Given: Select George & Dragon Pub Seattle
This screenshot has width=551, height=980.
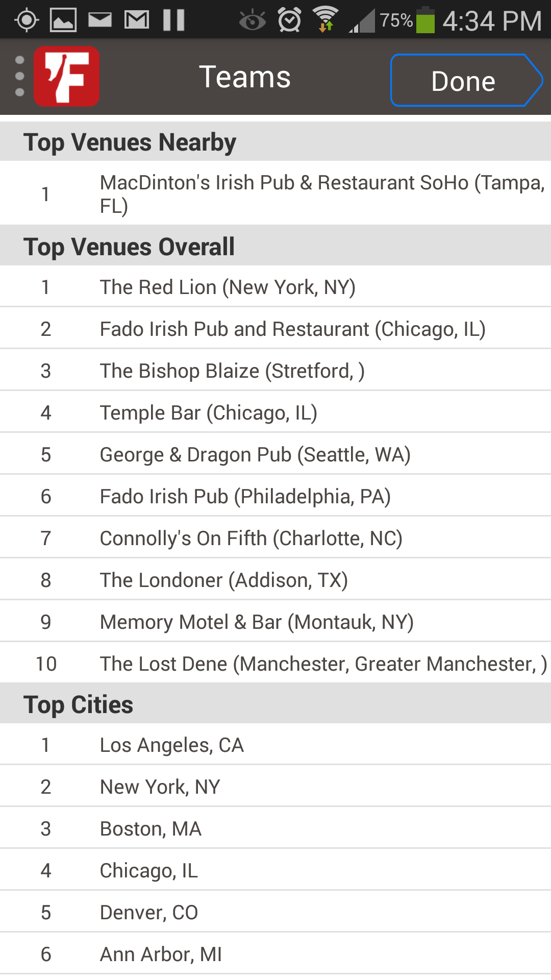Looking at the screenshot, I should coord(255,455).
